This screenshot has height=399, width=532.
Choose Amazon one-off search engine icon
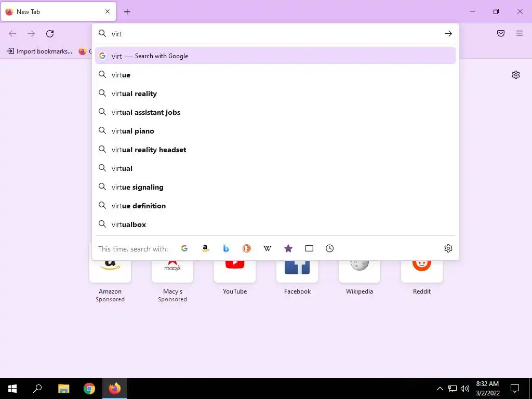[x=205, y=248]
